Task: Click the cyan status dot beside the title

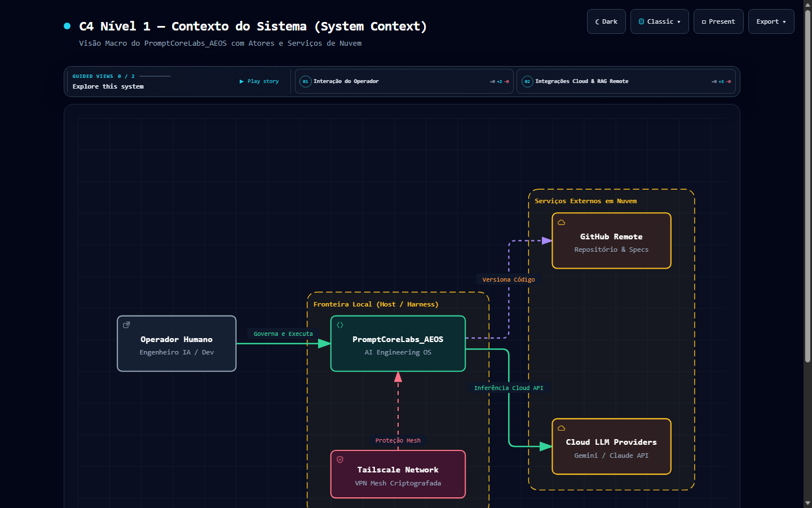Action: click(67, 26)
